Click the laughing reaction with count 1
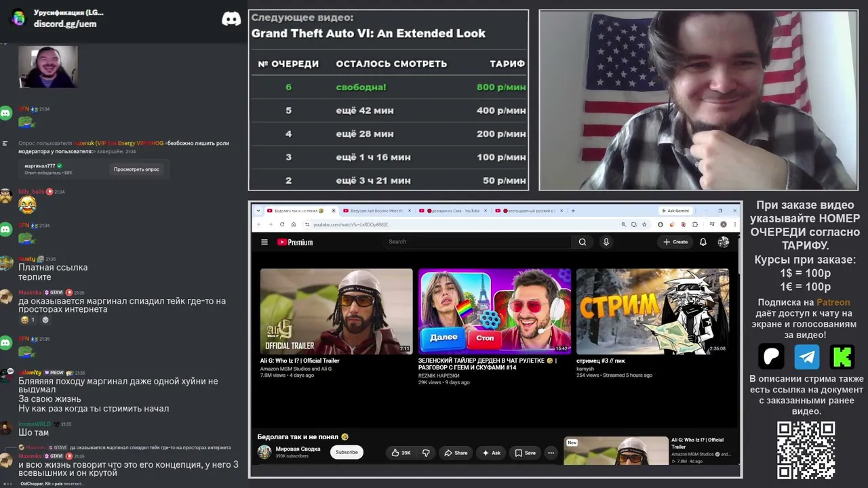Screen dimensions: 868x488 pos(27,320)
